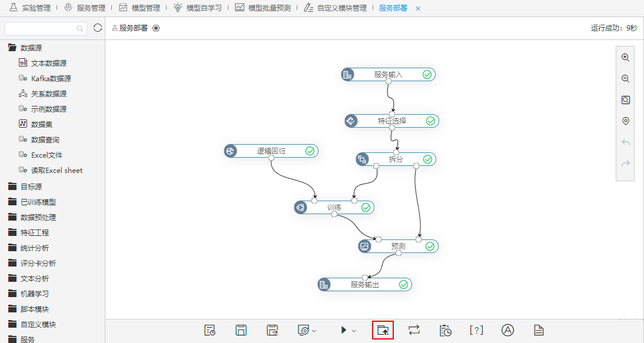Click the scheduled-task document icon in bottom toolbar
This screenshot has width=644, height=343.
click(210, 330)
